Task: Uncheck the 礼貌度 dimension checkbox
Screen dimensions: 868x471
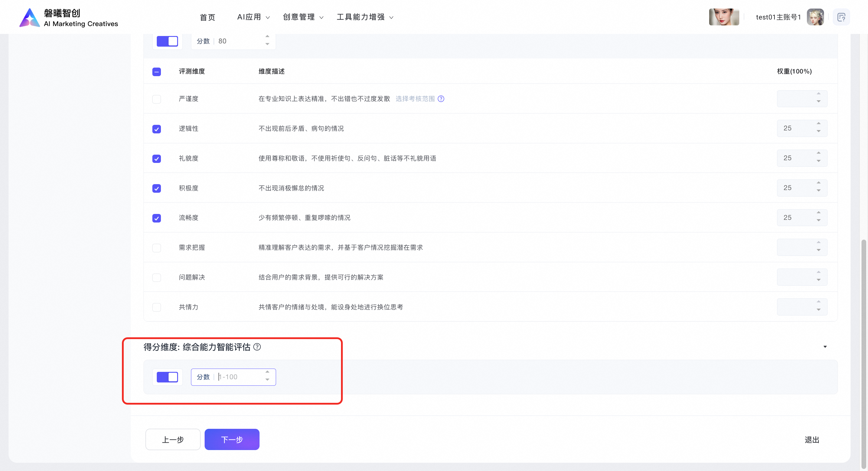Action: click(156, 159)
